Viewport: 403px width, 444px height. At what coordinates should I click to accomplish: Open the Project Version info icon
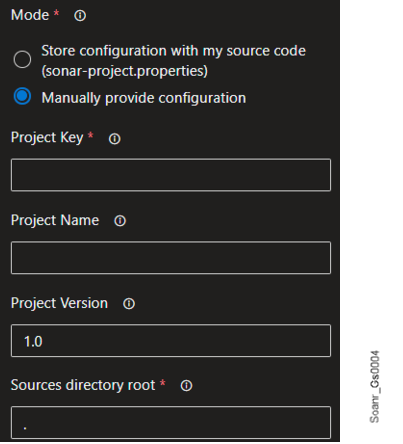point(129,304)
